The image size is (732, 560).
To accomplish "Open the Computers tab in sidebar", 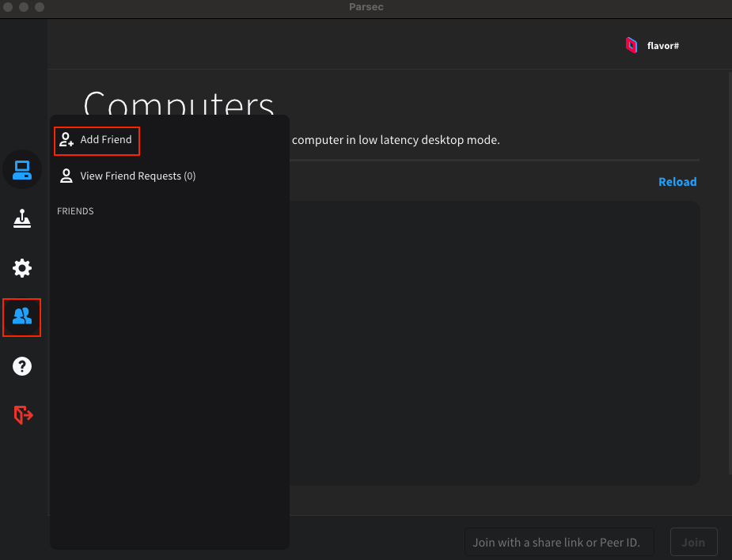I will click(x=22, y=169).
